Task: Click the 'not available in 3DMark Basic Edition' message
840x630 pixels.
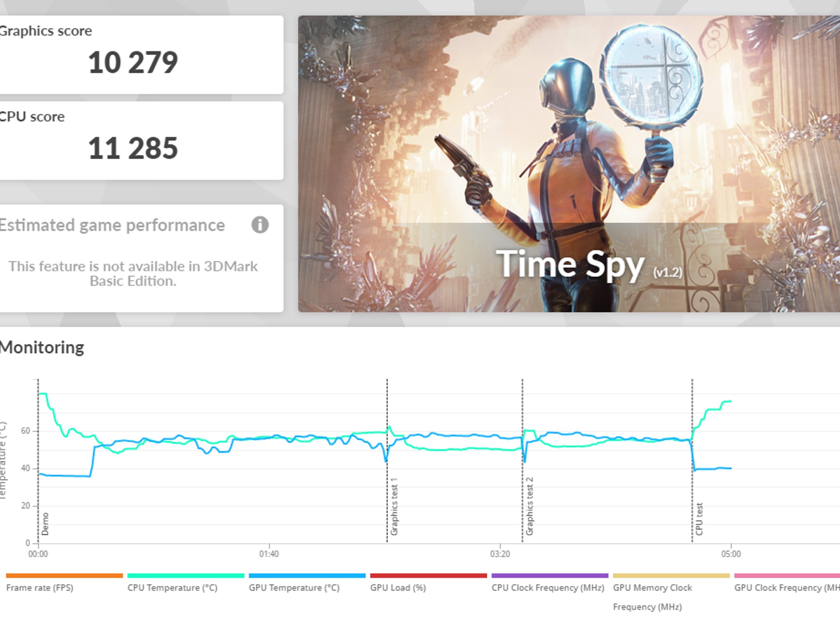Action: point(133,274)
